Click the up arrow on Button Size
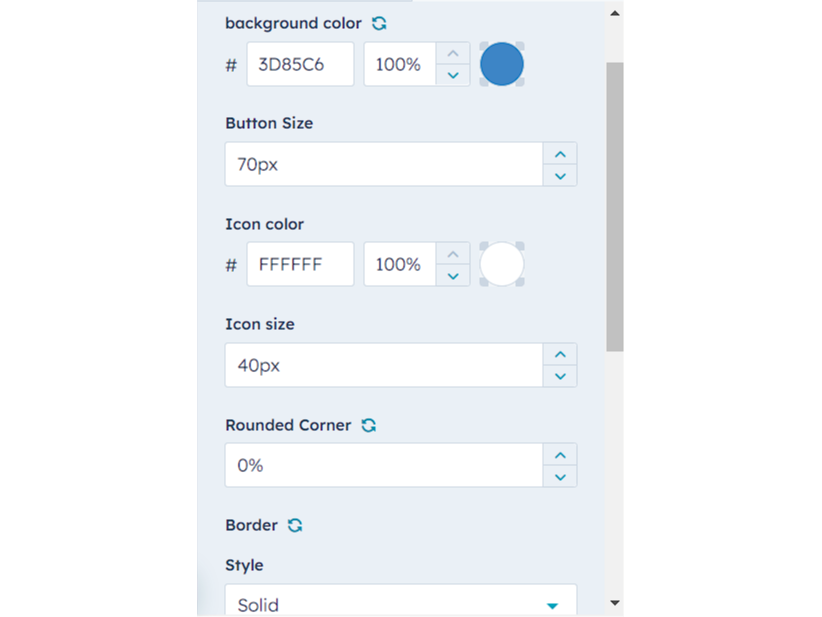The image size is (822, 617). click(x=561, y=153)
